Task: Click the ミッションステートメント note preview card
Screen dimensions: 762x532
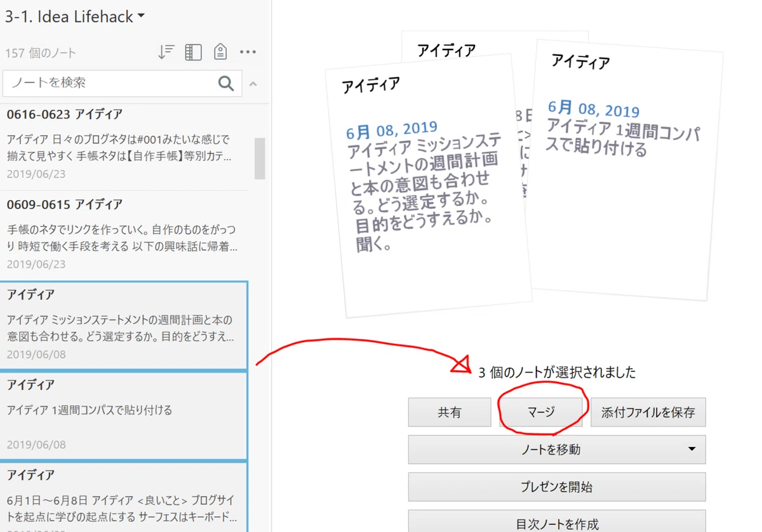Action: (x=429, y=185)
